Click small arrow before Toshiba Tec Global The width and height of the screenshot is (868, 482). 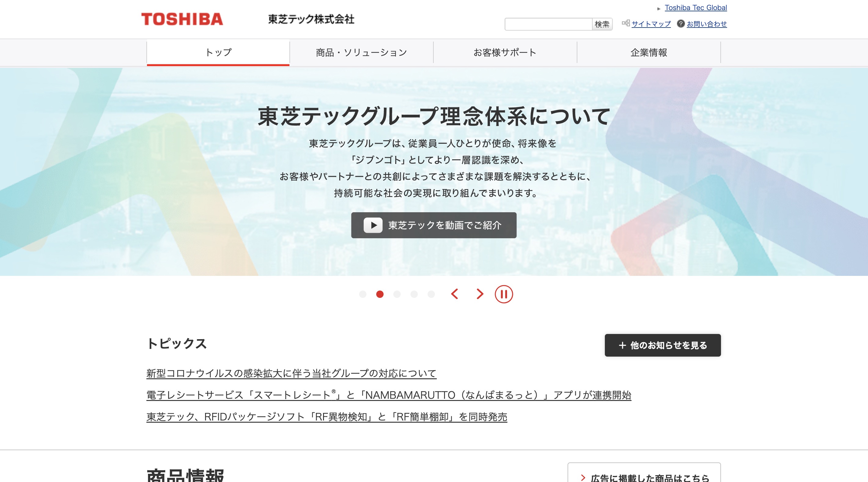pos(658,9)
